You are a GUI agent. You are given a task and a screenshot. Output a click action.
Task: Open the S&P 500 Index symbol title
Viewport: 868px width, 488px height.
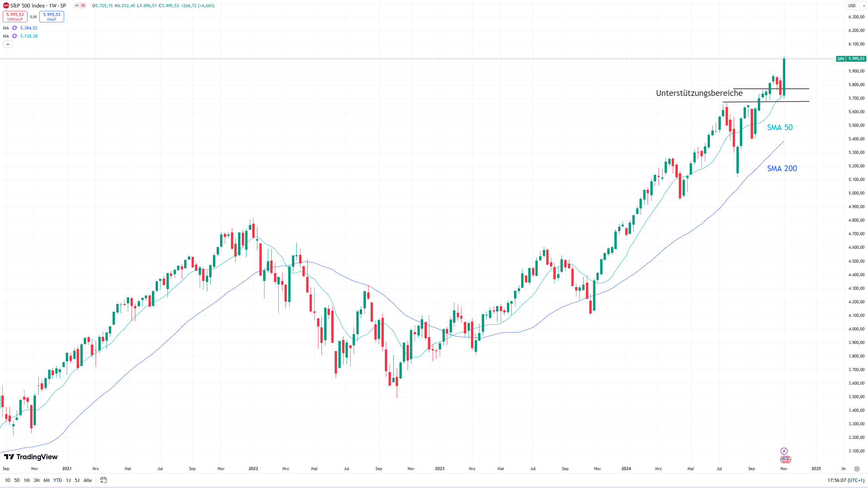(38, 6)
